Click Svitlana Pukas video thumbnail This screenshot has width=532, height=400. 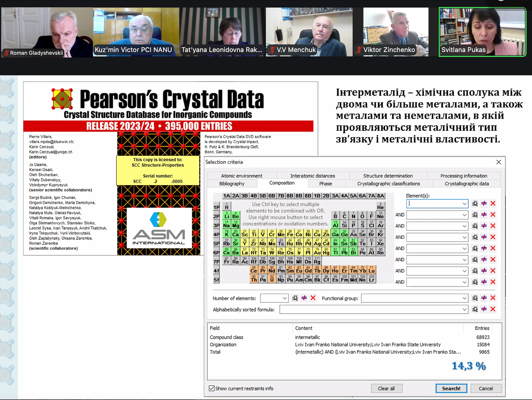482,32
